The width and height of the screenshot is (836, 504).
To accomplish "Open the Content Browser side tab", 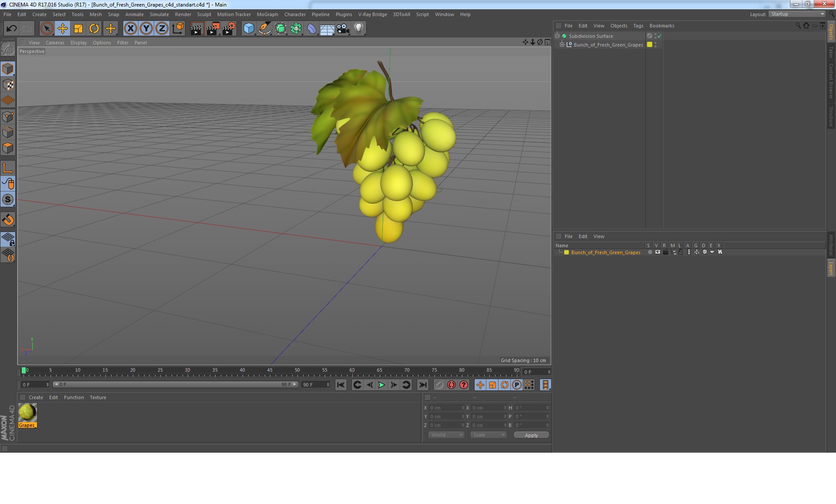I will point(831,81).
